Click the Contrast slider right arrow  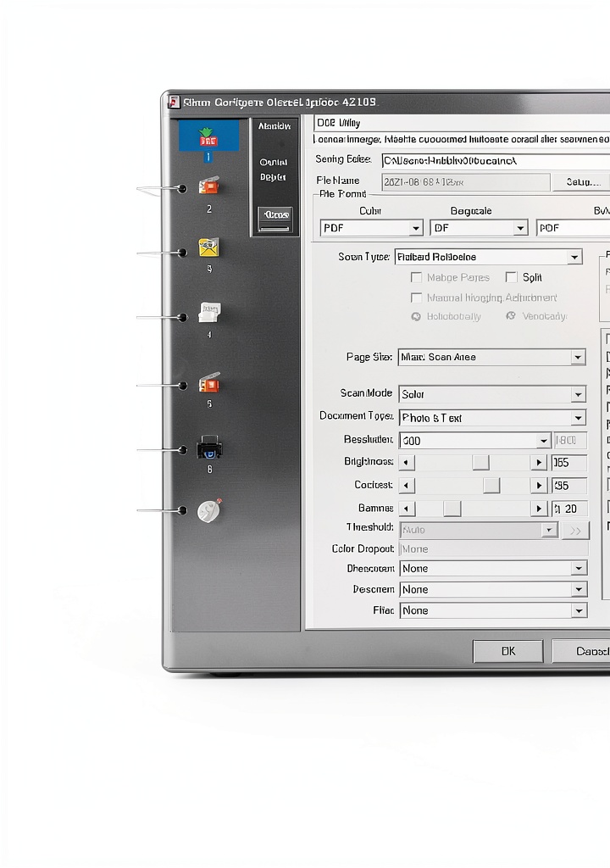pos(539,486)
